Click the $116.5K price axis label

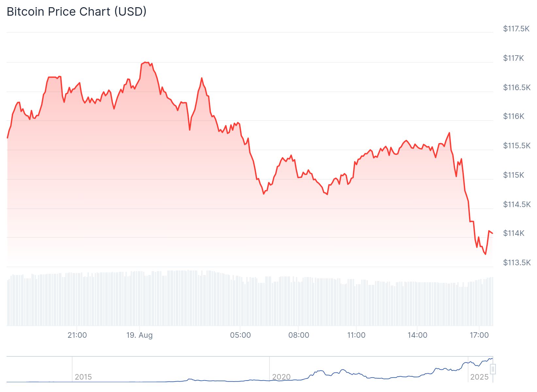517,88
